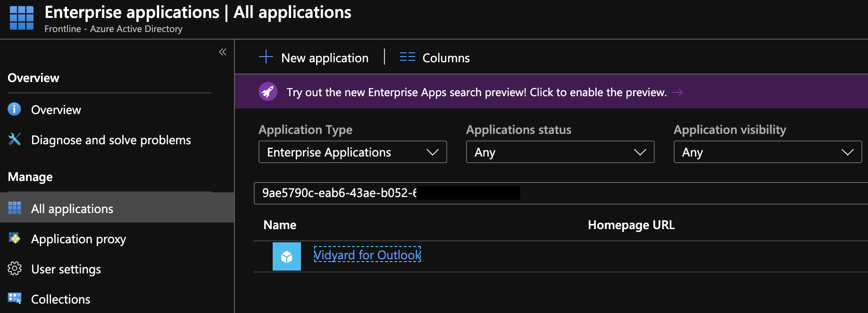Open the Columns chooser
The width and height of the screenshot is (868, 313).
click(435, 58)
